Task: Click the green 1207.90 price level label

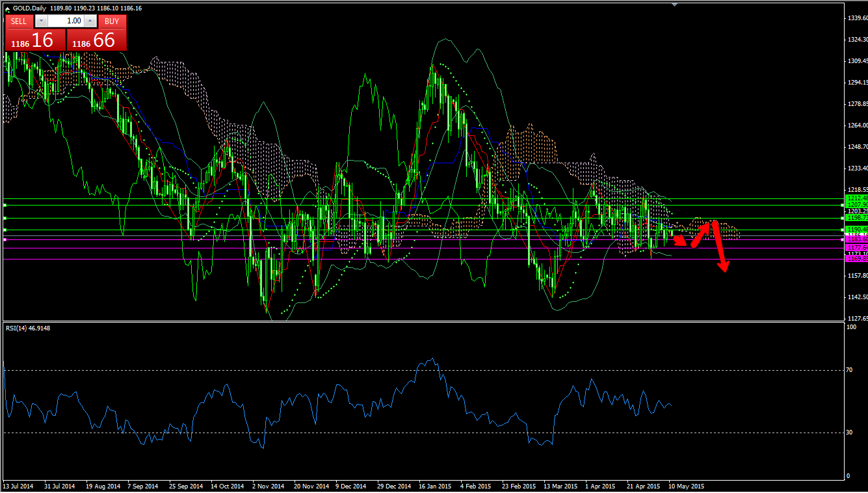Action: [855, 204]
